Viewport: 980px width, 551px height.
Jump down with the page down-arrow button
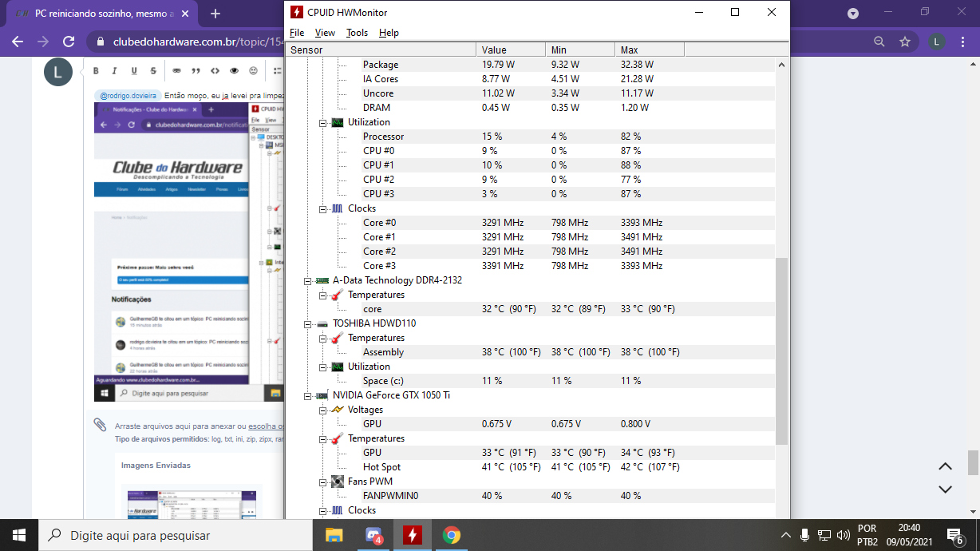point(945,489)
